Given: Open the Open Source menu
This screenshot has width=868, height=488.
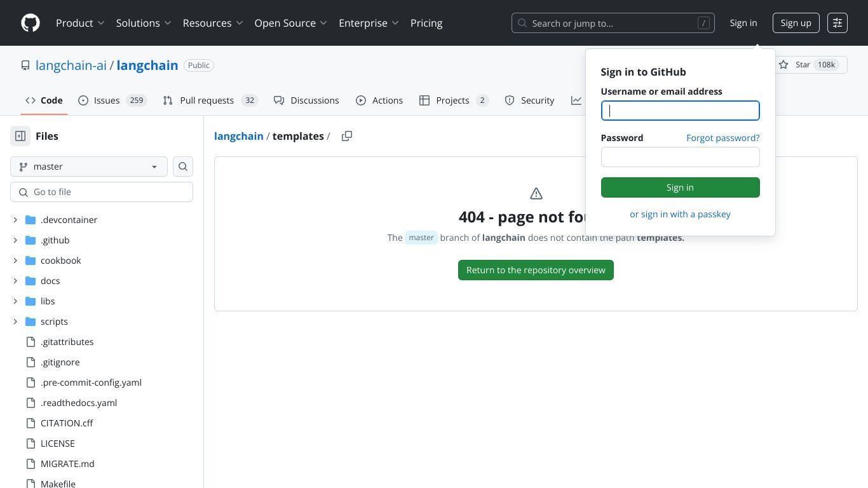Looking at the screenshot, I should coord(290,23).
